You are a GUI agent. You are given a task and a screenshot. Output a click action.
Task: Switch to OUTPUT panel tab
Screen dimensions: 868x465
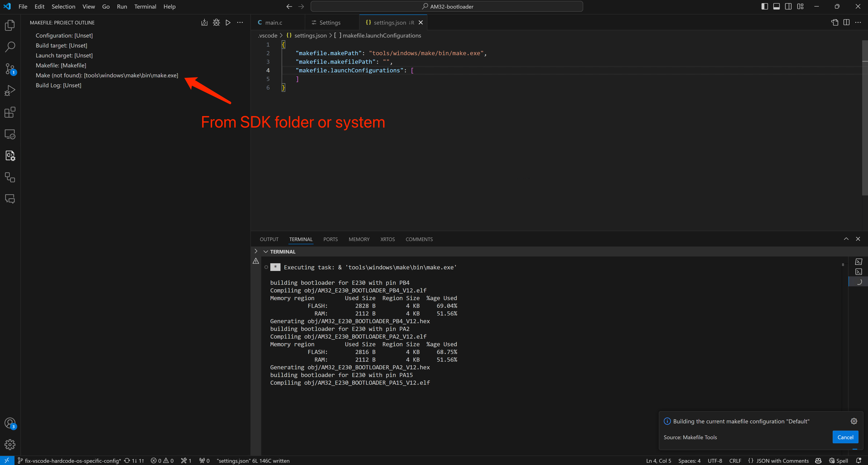point(269,239)
